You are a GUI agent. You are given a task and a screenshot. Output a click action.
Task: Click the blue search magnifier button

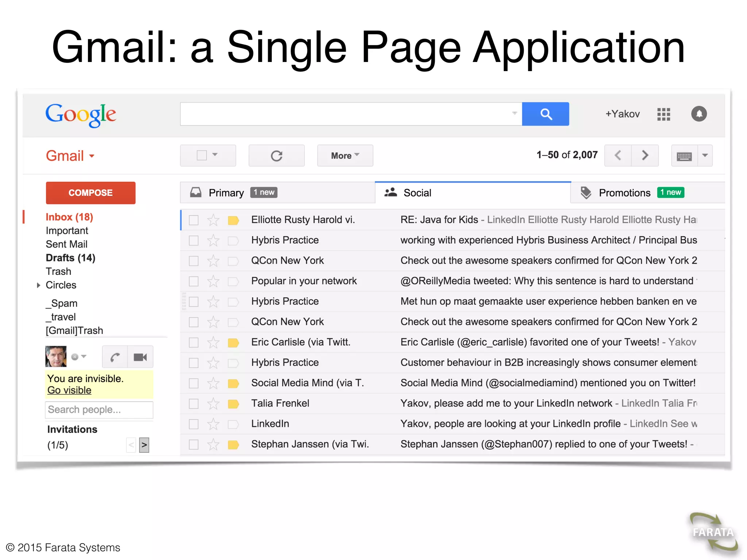(x=545, y=114)
